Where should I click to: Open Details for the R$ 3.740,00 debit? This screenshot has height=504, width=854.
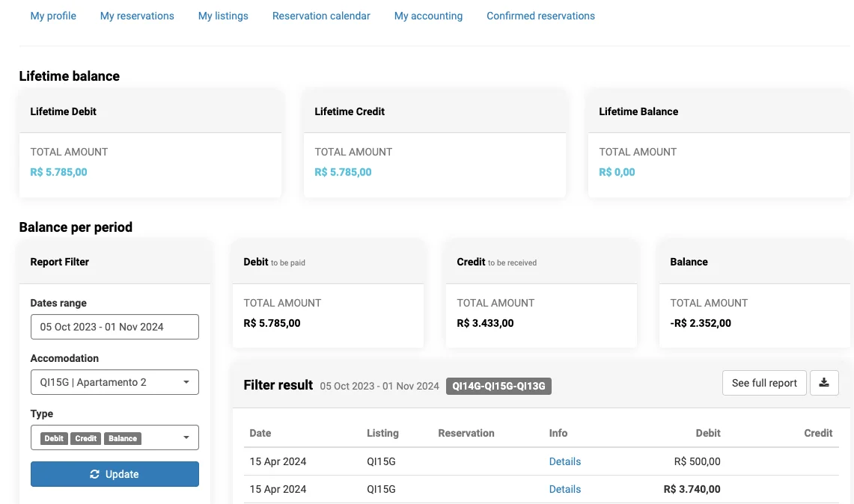(x=565, y=489)
